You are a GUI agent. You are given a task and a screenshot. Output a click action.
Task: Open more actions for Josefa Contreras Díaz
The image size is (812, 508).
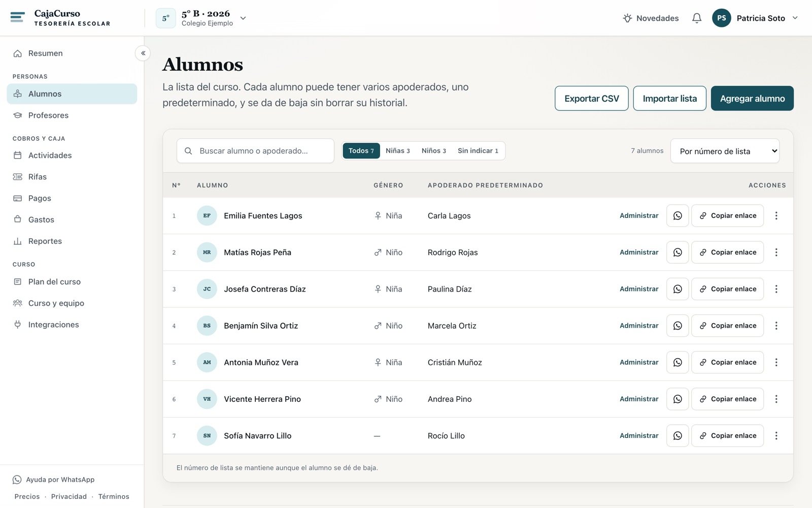pyautogui.click(x=776, y=289)
